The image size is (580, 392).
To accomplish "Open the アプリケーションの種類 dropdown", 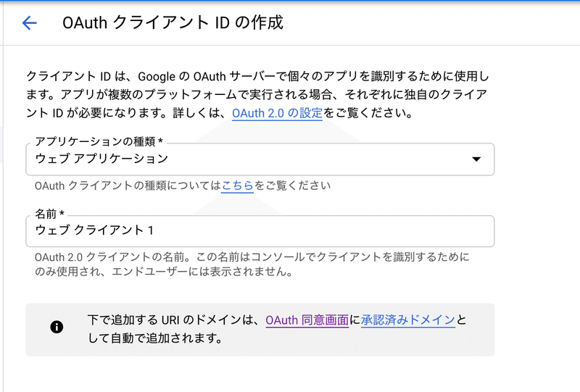I will coord(260,159).
